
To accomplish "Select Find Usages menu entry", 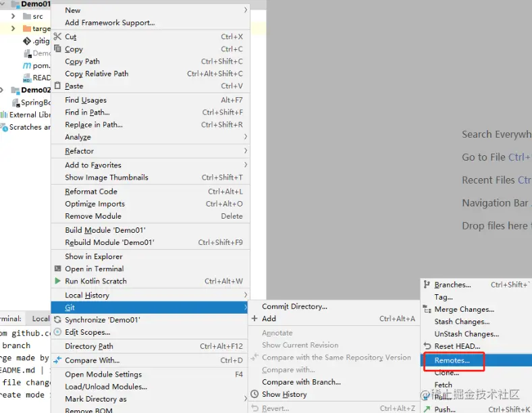I will pos(151,100).
